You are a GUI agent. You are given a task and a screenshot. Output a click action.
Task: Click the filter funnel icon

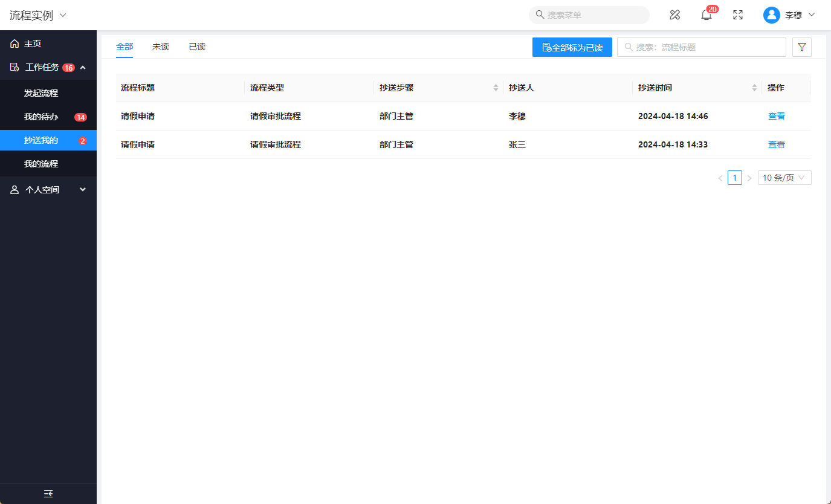click(x=801, y=47)
